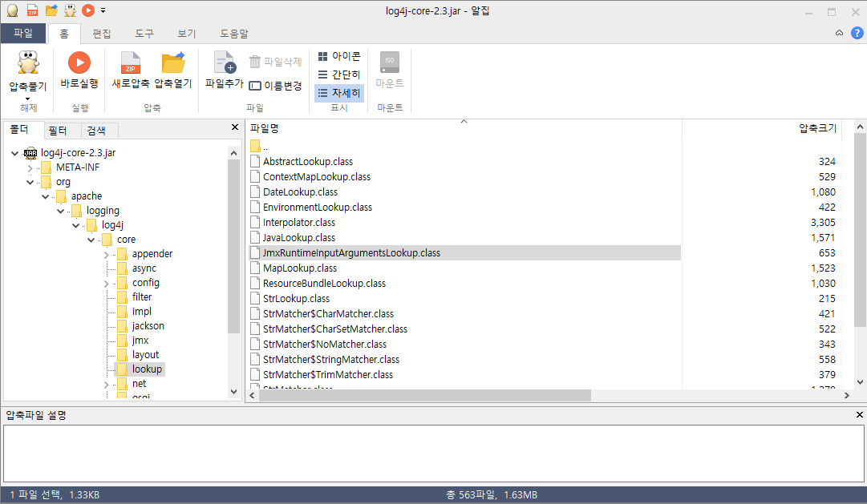Click the 압축풀기 extract icon
The image size is (867, 504).
coord(27,62)
